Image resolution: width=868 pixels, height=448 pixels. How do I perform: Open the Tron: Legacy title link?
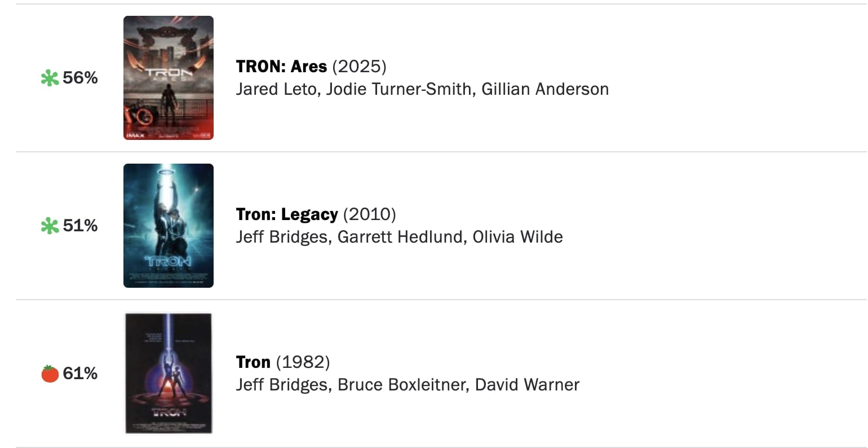[287, 214]
